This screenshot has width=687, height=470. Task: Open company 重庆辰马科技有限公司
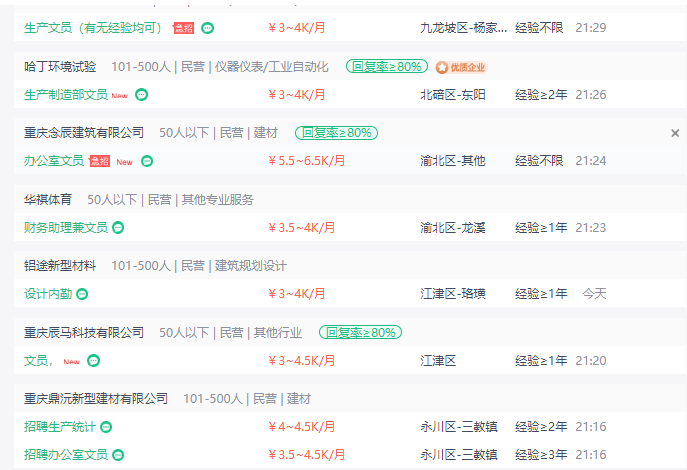(x=84, y=332)
